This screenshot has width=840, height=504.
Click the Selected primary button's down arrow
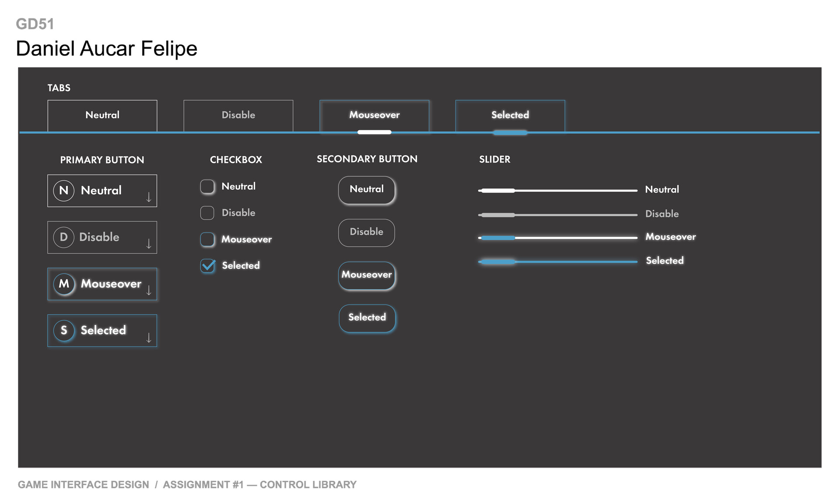pos(149,337)
